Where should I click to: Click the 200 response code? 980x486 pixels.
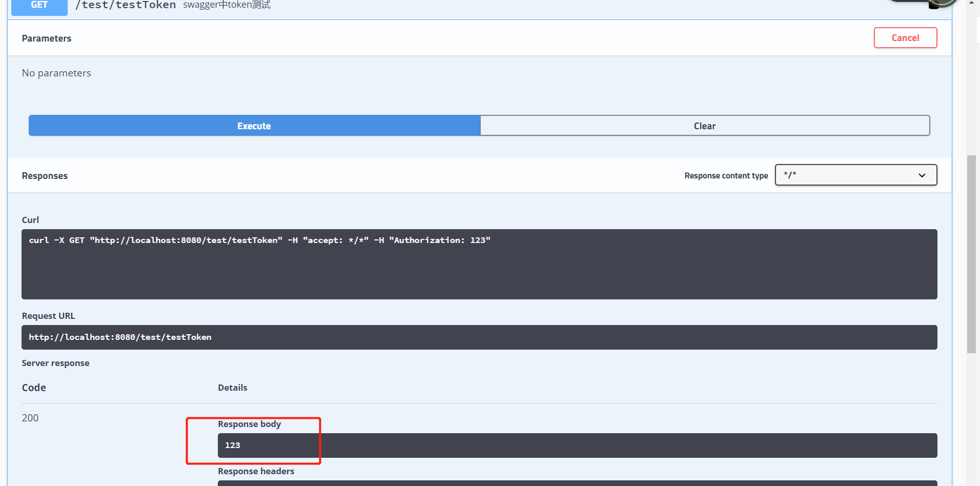[x=30, y=418]
